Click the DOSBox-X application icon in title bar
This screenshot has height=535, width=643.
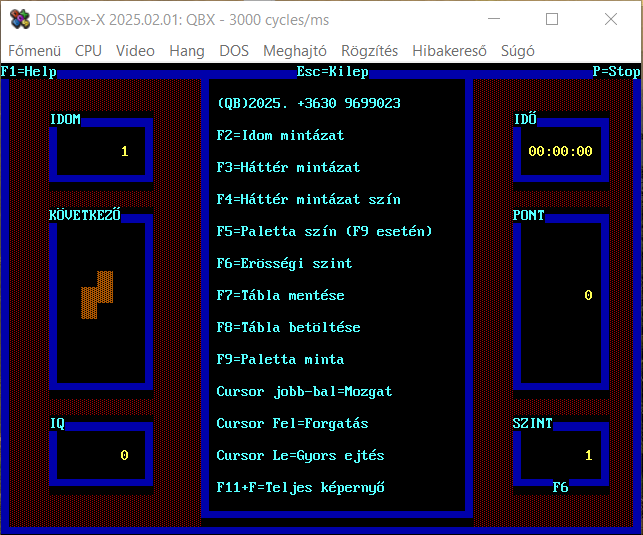19,19
